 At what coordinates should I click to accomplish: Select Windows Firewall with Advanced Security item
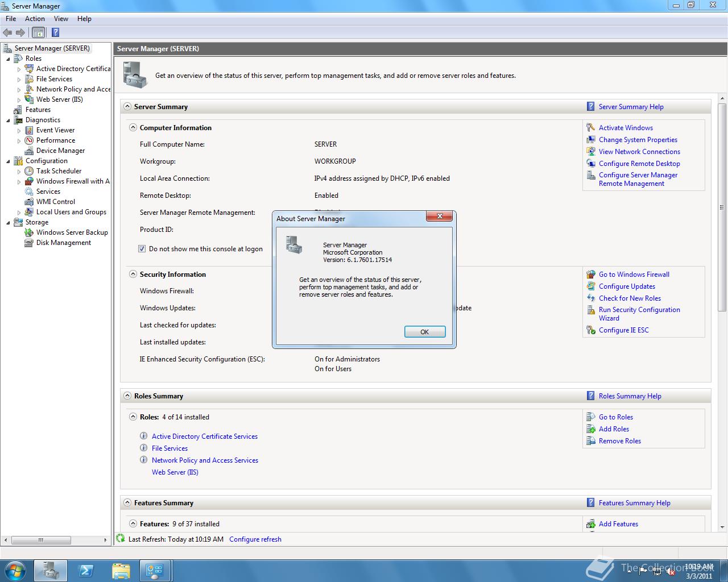pyautogui.click(x=73, y=181)
